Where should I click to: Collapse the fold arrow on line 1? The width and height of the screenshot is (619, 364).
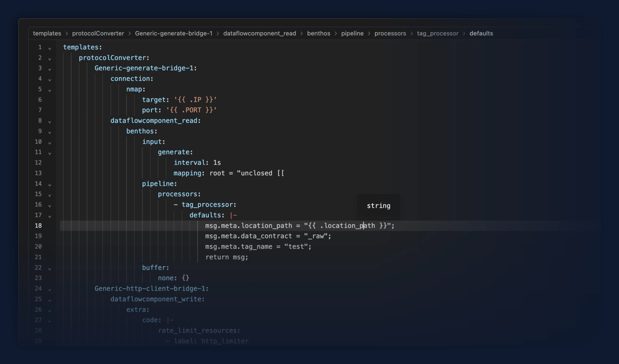click(x=50, y=49)
